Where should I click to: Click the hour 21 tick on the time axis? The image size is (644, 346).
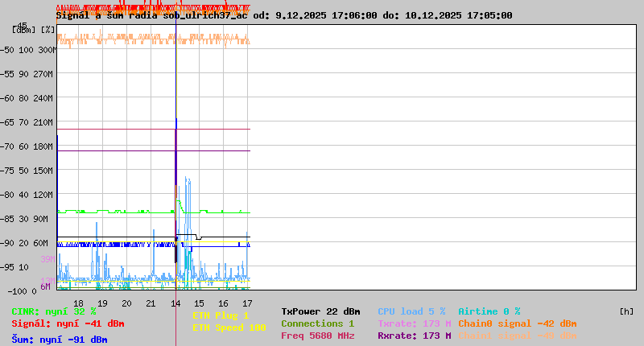[x=151, y=303]
